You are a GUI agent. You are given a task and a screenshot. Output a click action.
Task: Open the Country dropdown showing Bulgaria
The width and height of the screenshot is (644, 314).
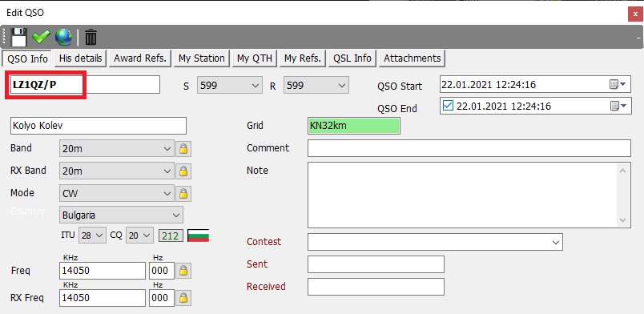click(x=121, y=215)
